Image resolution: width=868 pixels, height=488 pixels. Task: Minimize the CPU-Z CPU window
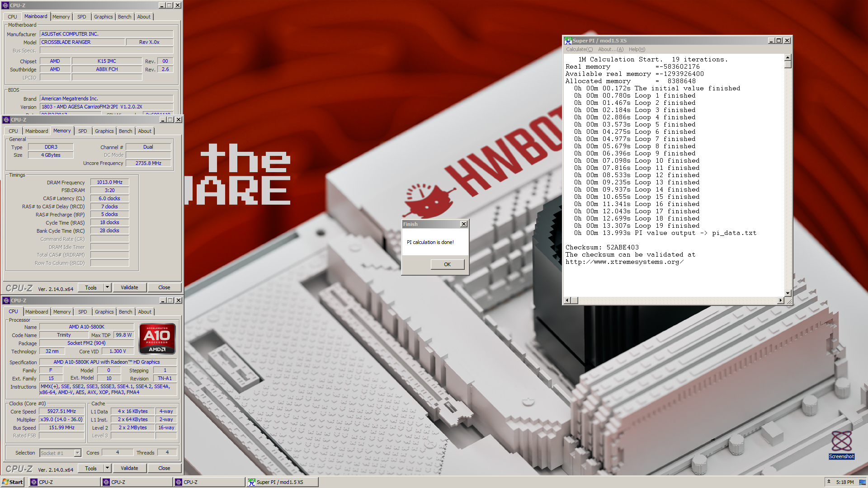[x=163, y=300]
